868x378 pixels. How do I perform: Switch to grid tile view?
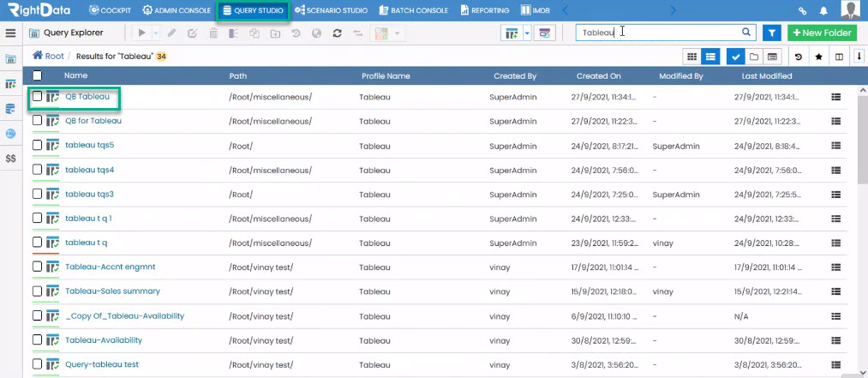tap(692, 57)
